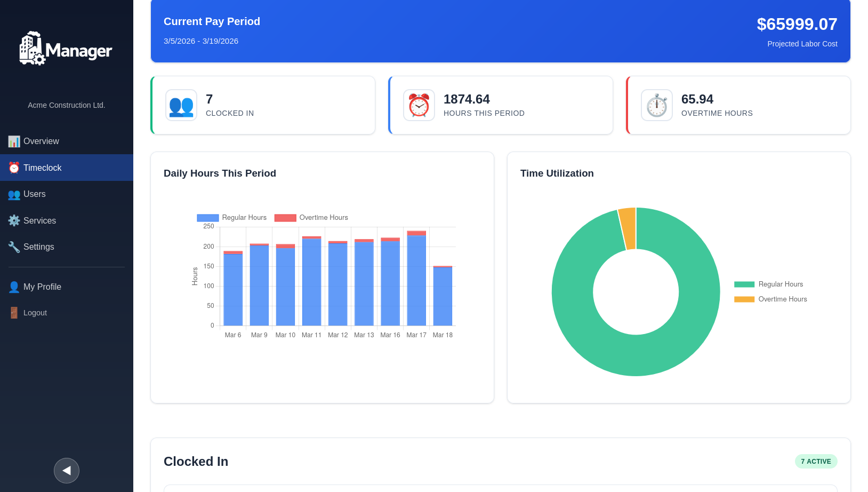Image resolution: width=868 pixels, height=492 pixels.
Task: Click the Manager factory logo
Action: [x=65, y=49]
